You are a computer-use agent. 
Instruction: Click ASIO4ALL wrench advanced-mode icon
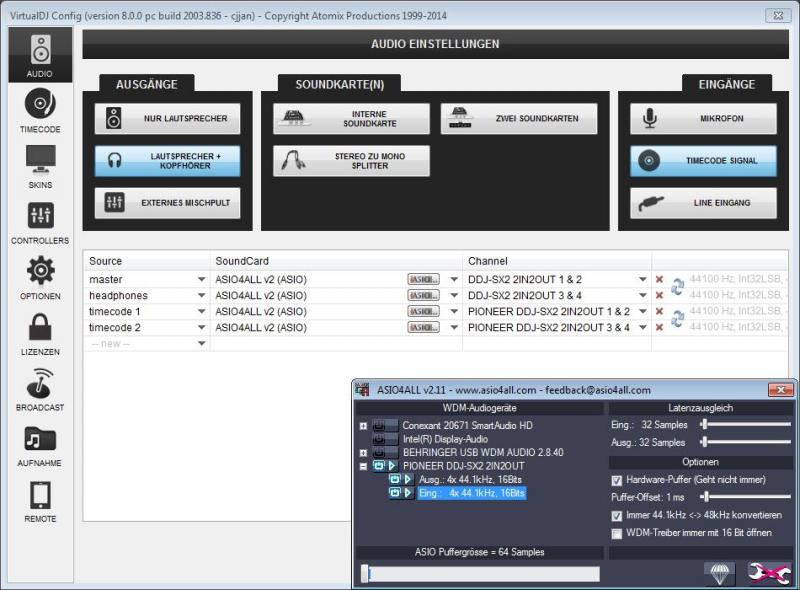click(769, 573)
